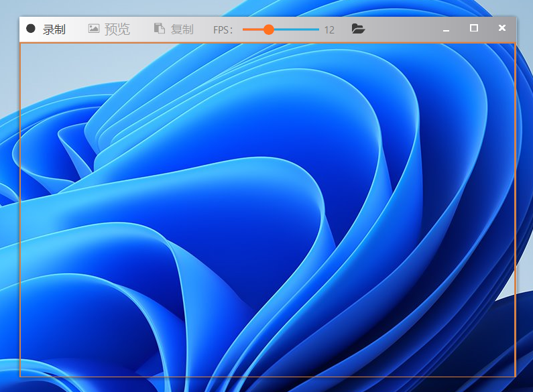Click the orange part of FPS slider track
Viewport: 533px width, 392px height.
point(252,29)
